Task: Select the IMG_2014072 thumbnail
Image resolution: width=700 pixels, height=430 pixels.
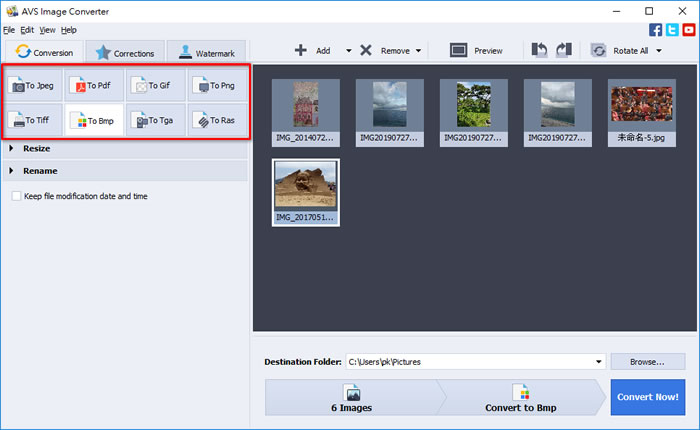Action: (x=305, y=113)
